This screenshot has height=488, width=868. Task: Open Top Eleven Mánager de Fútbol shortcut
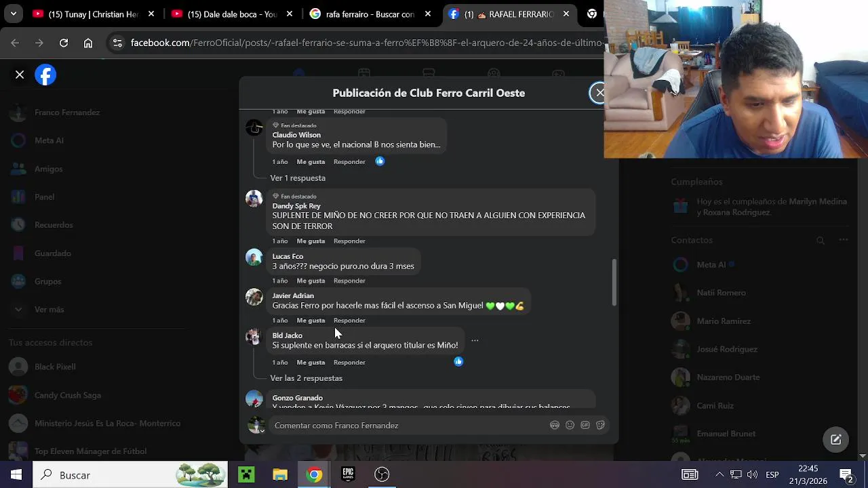pos(90,451)
